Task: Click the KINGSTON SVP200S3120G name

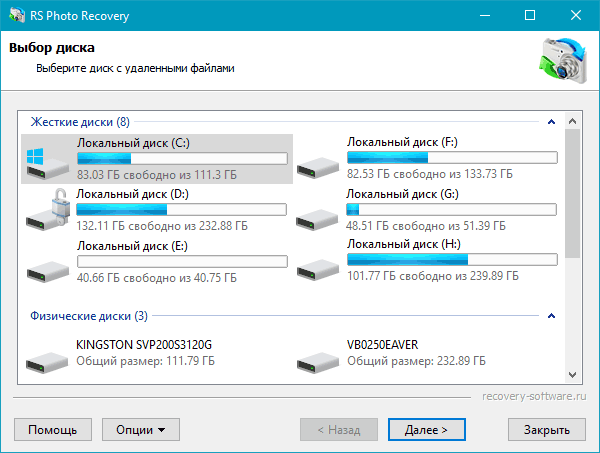Action: 144,345
